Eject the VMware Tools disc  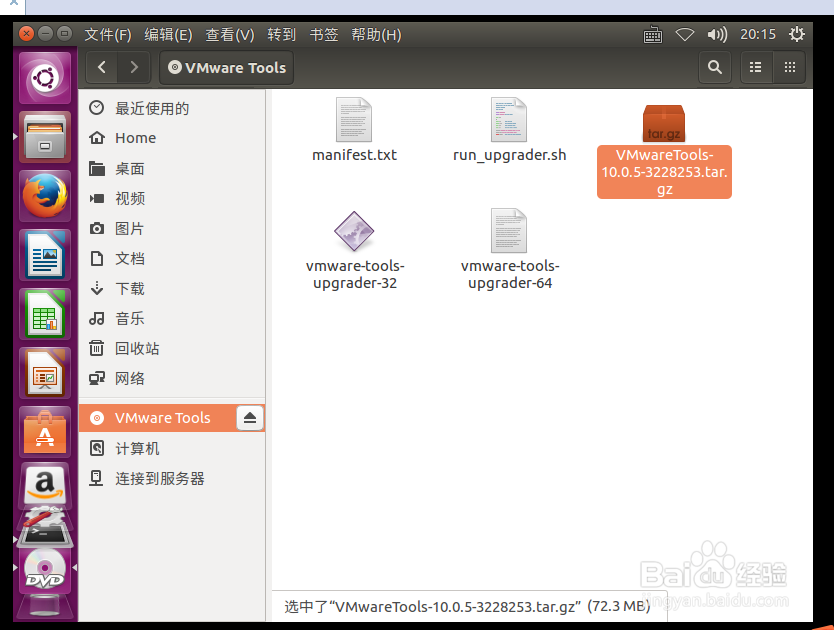point(250,418)
